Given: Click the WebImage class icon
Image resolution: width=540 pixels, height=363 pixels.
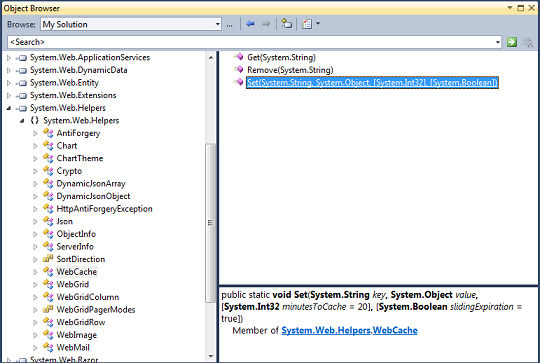Looking at the screenshot, I should click(48, 334).
